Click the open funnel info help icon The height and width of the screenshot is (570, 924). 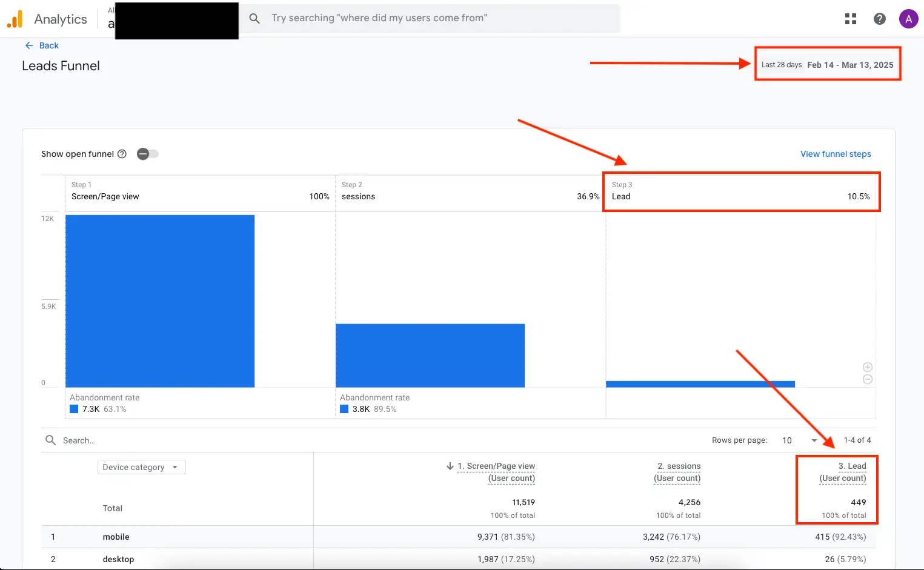(122, 154)
